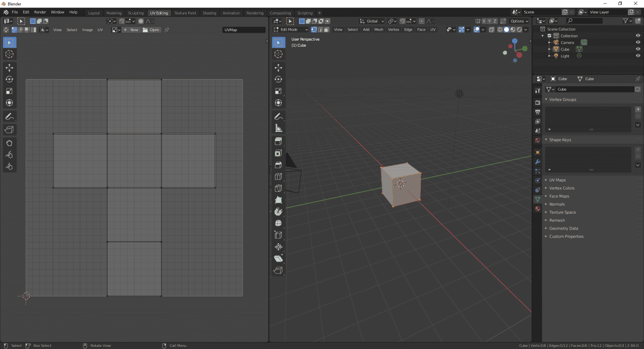Open the Render Properties camera tab
Image resolution: width=644 pixels, height=349 pixels.
[537, 102]
